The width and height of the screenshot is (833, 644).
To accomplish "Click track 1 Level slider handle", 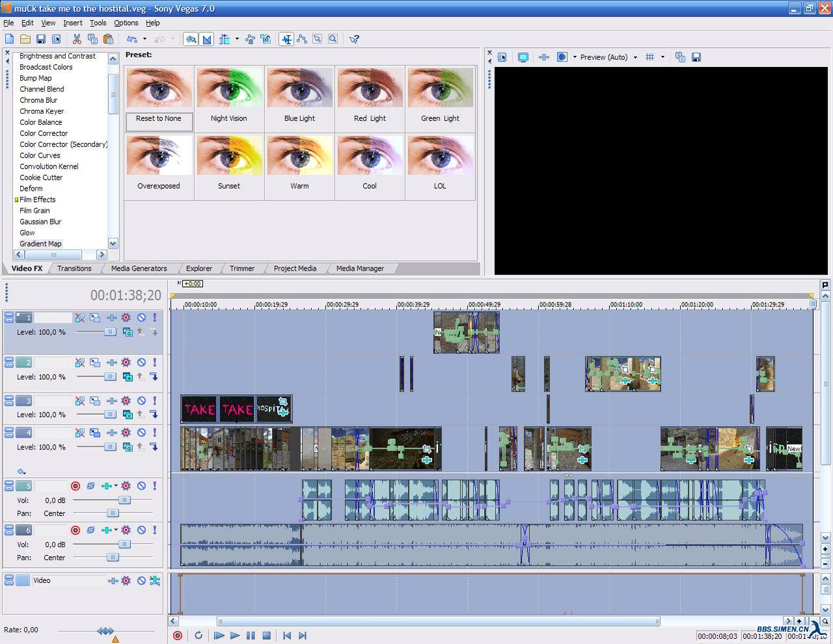I will tap(110, 332).
